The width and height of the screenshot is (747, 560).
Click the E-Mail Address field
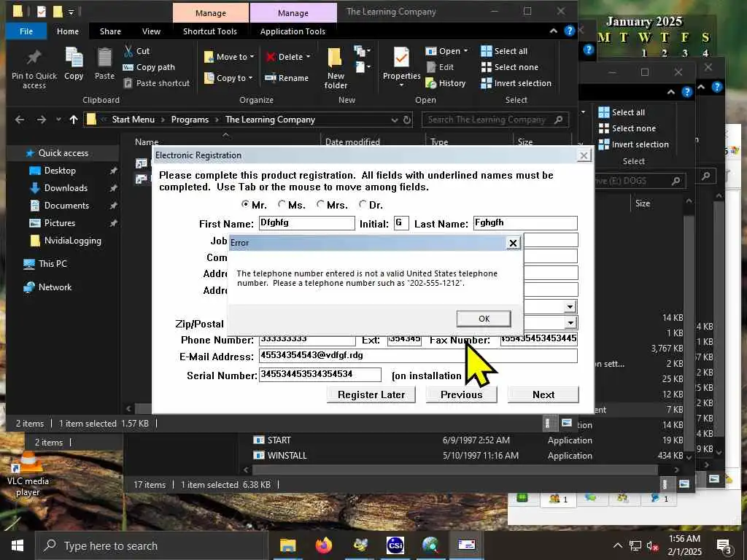click(418, 356)
